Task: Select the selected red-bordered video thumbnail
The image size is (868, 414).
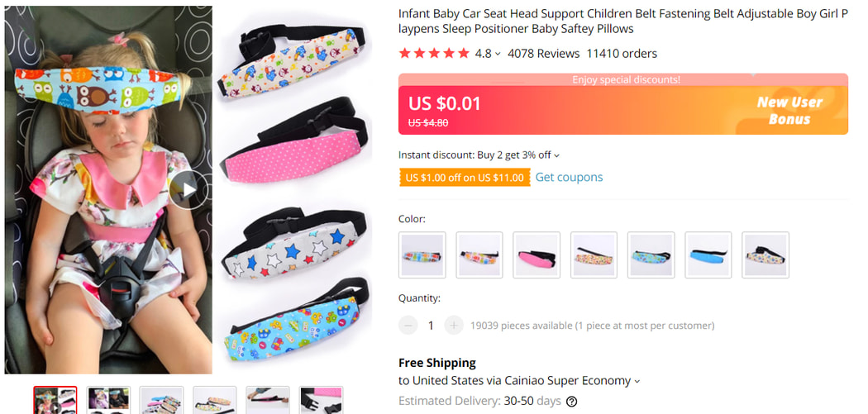Action: 55,400
